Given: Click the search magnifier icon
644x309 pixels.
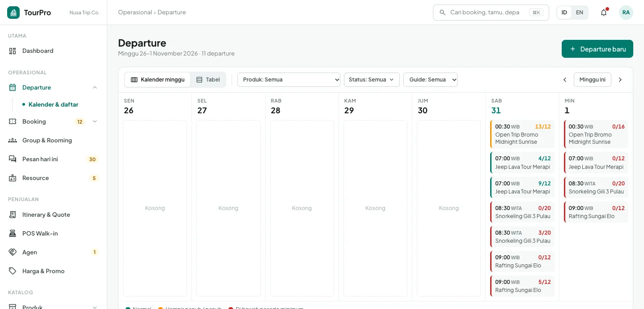Looking at the screenshot, I should tap(443, 13).
